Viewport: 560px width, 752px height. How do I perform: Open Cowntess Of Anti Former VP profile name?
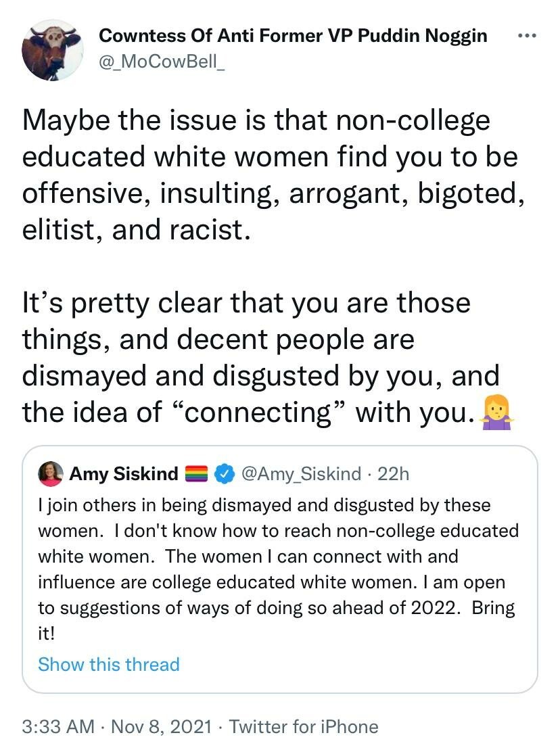[x=293, y=36]
